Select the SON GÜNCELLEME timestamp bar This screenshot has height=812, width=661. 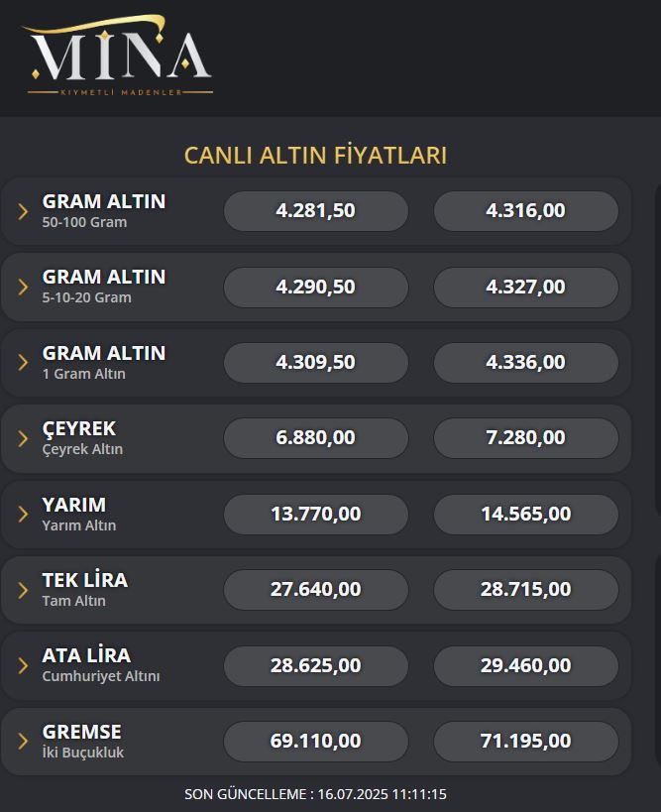[315, 794]
